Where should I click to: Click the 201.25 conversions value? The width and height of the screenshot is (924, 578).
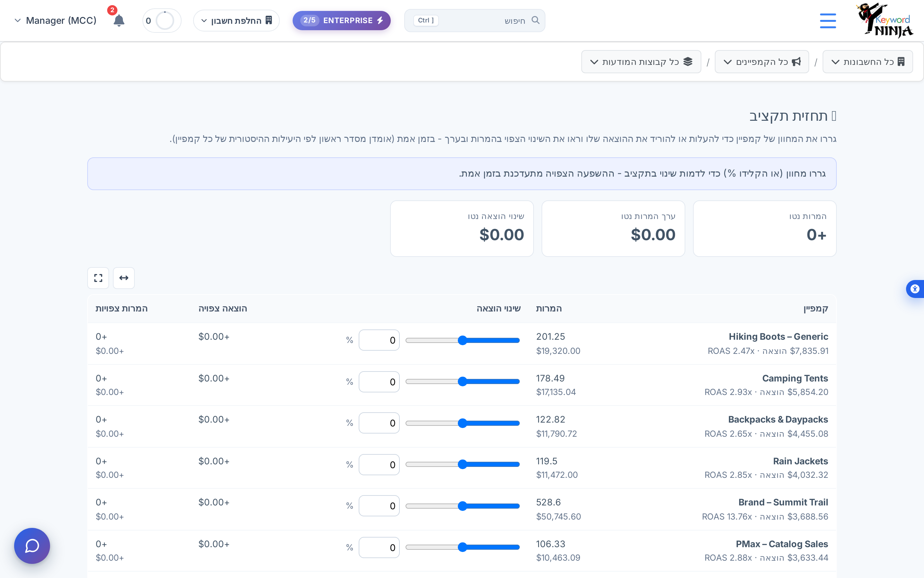[x=550, y=337]
